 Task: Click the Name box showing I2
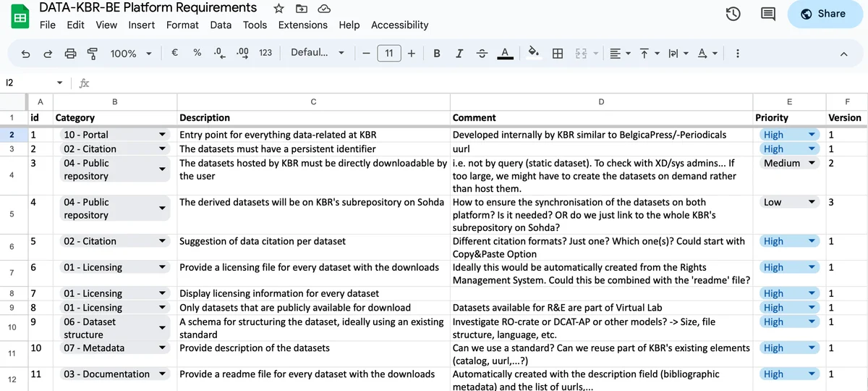[29, 83]
